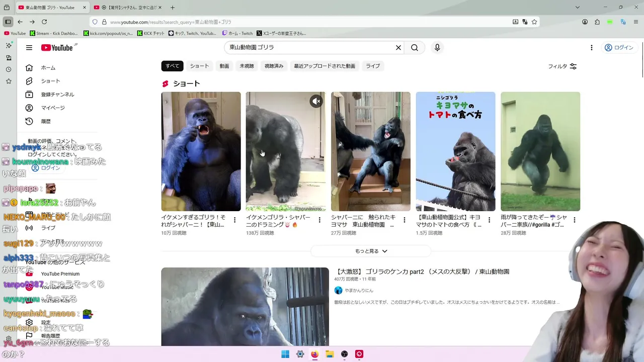
Task: Go back with the browser back arrow
Action: point(20,22)
